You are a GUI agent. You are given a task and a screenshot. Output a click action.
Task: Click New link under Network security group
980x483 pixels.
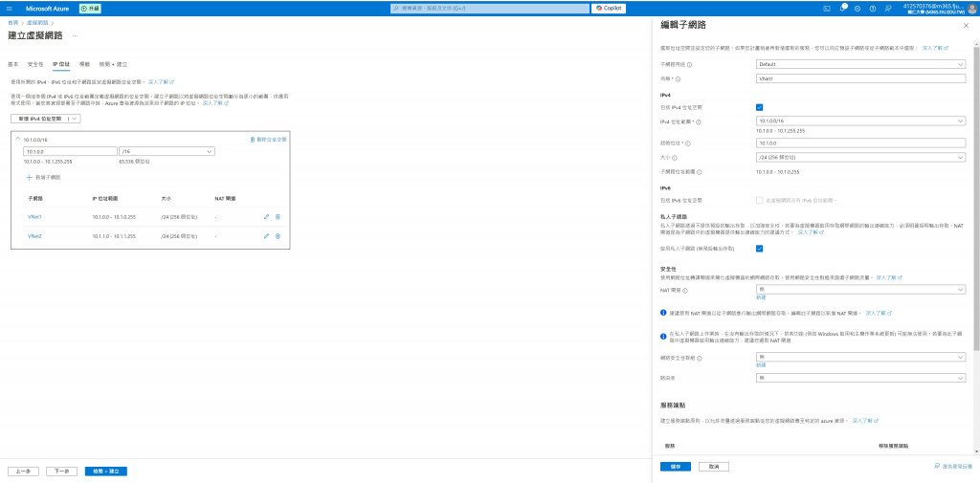coord(761,365)
